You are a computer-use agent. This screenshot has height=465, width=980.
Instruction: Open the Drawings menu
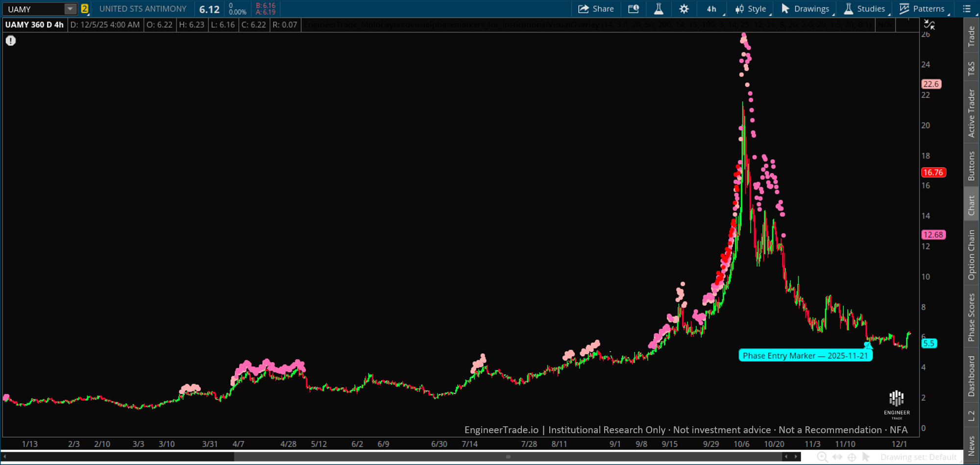coord(805,8)
